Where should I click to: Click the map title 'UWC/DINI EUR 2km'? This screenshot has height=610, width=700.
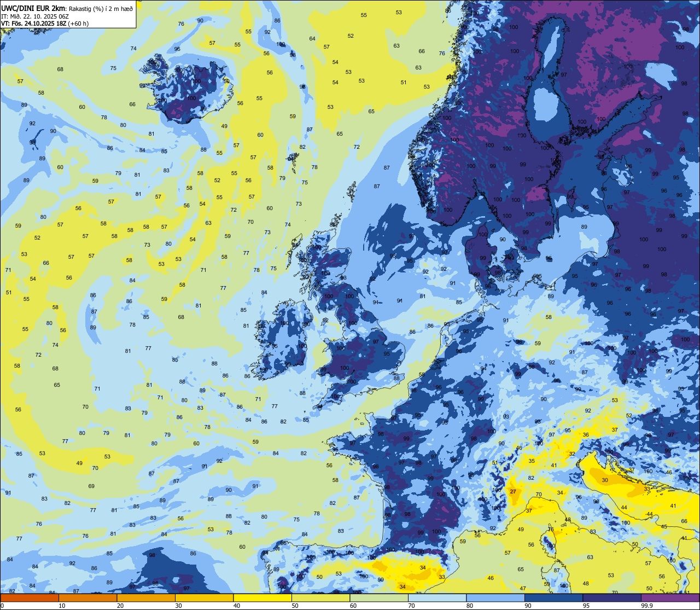[33, 8]
